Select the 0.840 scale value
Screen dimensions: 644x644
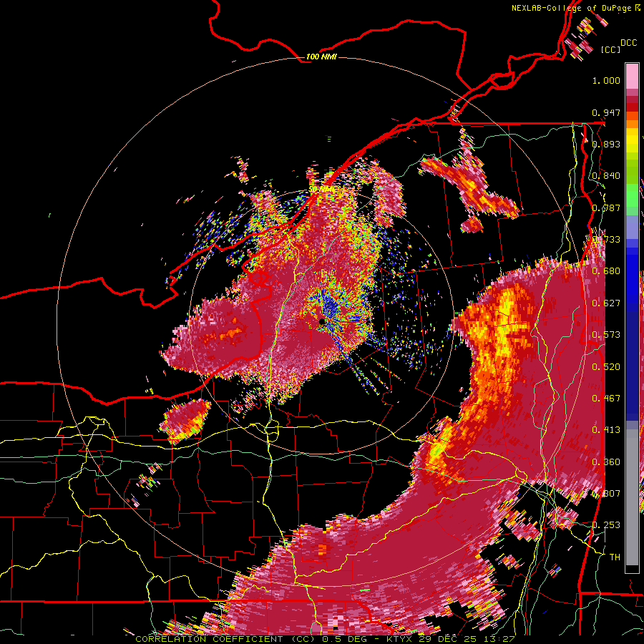(x=606, y=176)
